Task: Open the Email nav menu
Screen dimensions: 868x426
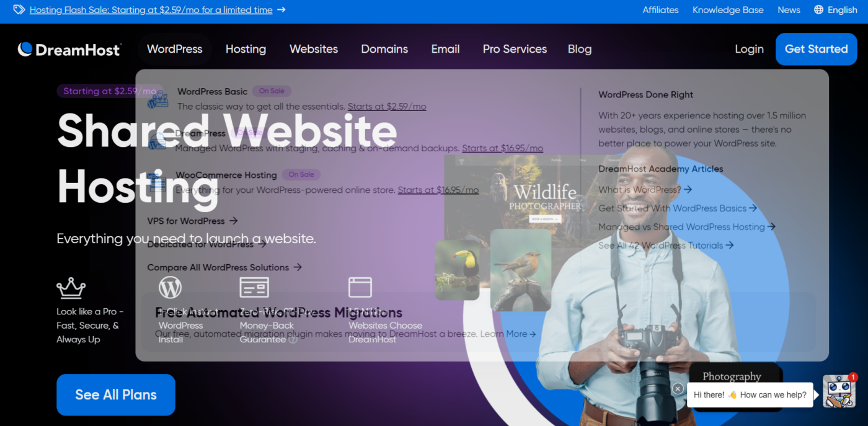Action: (x=446, y=49)
